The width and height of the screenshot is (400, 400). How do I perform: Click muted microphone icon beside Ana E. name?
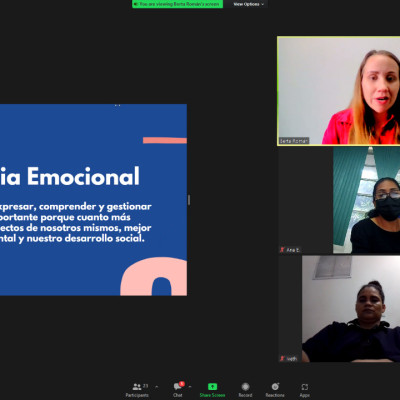(282, 249)
